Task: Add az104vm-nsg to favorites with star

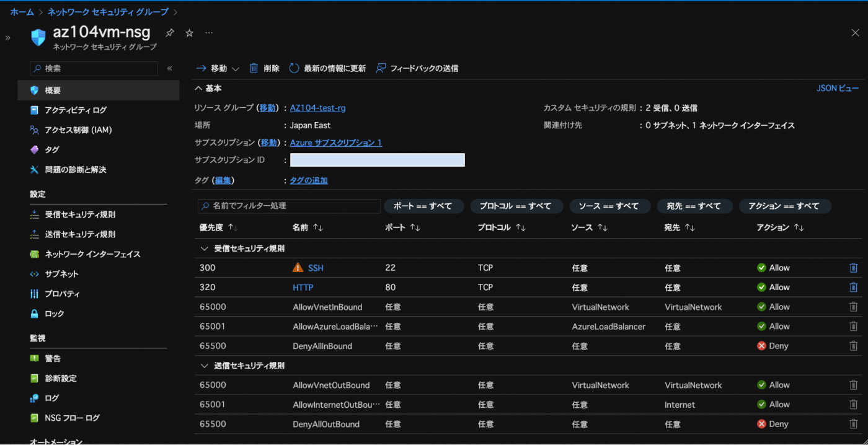Action: click(x=190, y=33)
